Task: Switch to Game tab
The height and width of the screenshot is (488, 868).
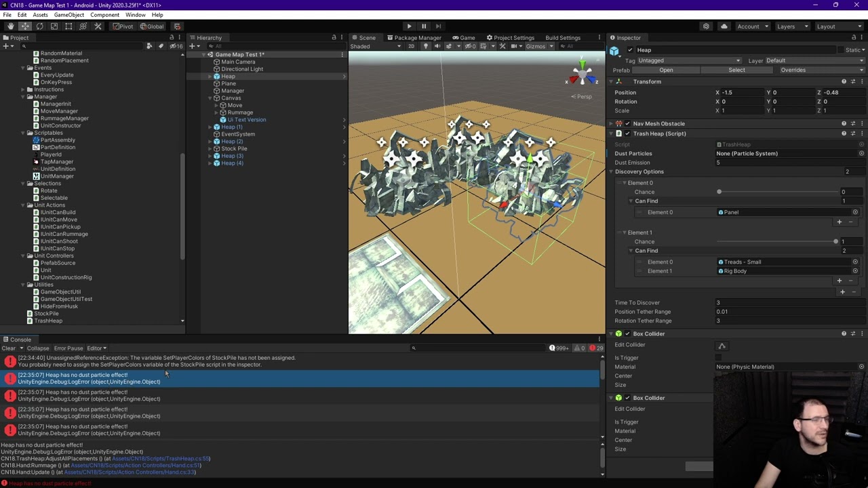Action: (x=464, y=38)
